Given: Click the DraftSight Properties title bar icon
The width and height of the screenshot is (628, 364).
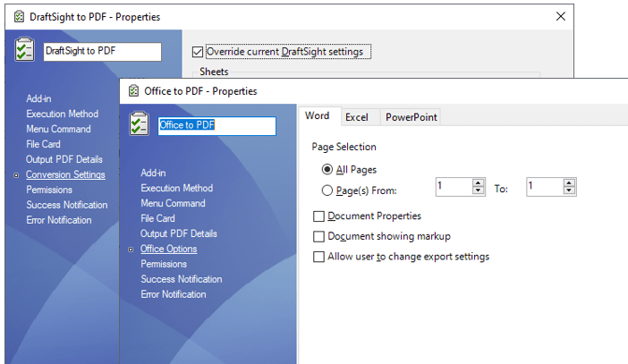Looking at the screenshot, I should click(x=19, y=17).
